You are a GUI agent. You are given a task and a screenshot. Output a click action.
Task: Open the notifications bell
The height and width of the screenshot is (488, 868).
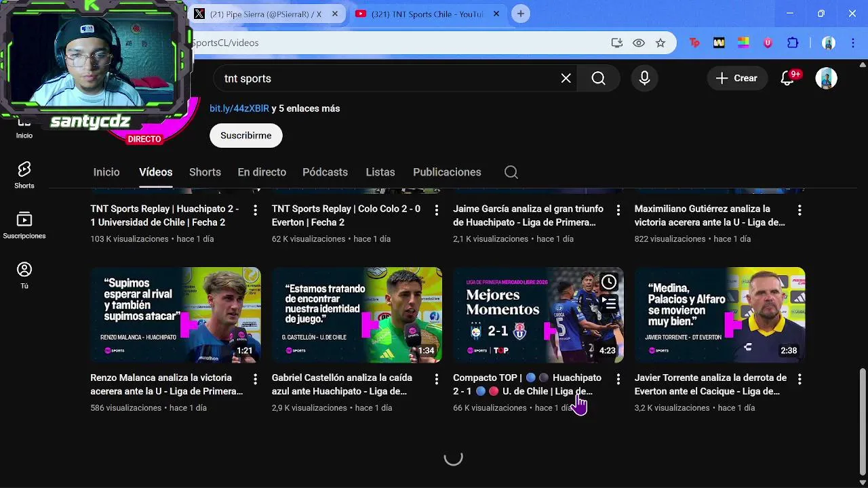click(788, 79)
